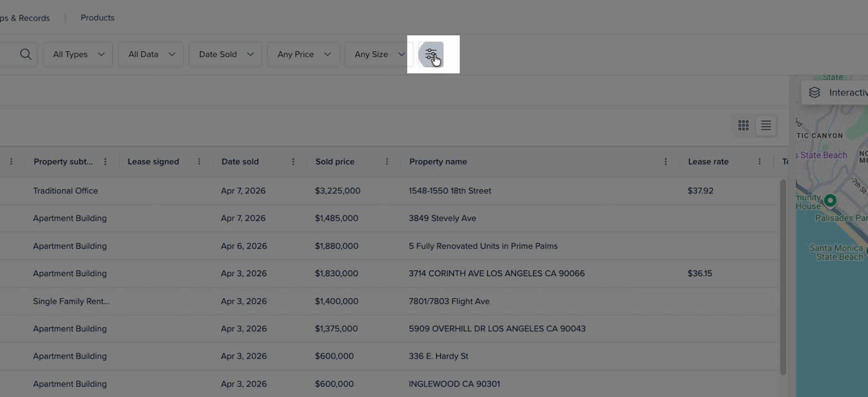The height and width of the screenshot is (397, 868).
Task: Open the advanced filters sliders icon
Action: (x=431, y=55)
